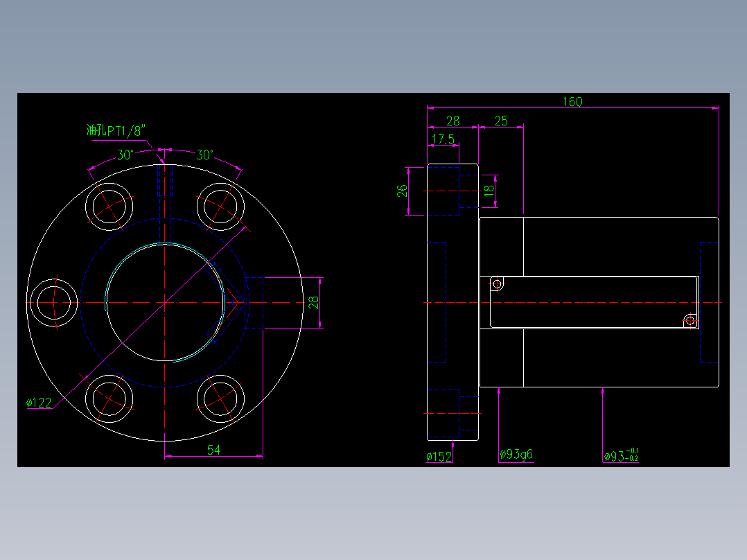The width and height of the screenshot is (747, 560).
Task: Select the left 30° angle label
Action: [125, 155]
